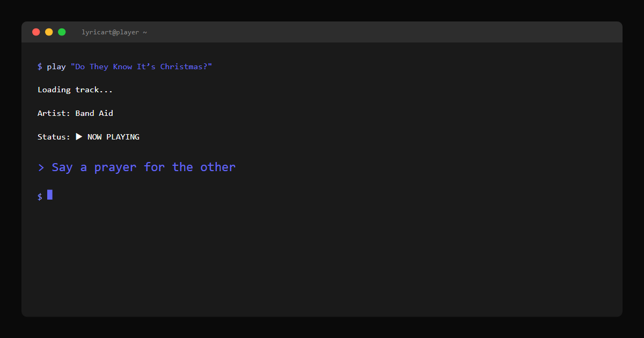Click the tilde in the window title
The height and width of the screenshot is (338, 644).
point(145,32)
